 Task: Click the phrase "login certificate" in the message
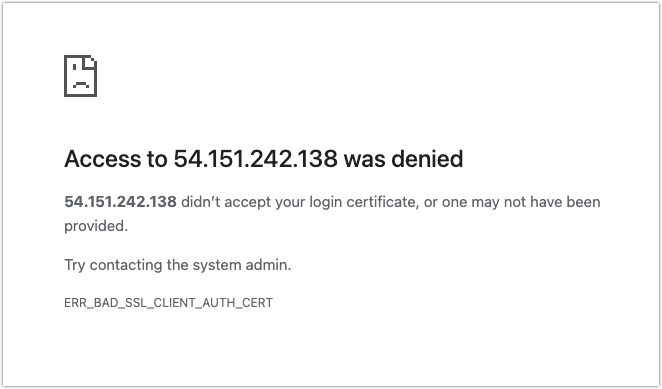tap(364, 202)
